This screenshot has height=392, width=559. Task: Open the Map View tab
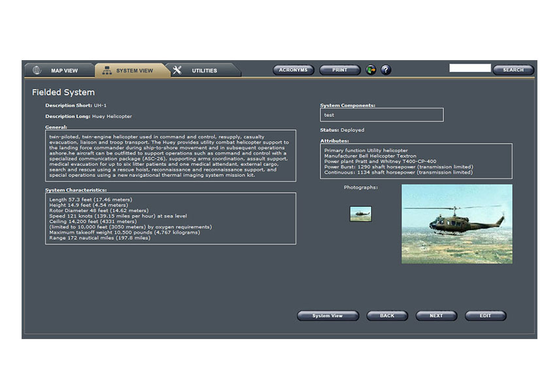point(59,70)
